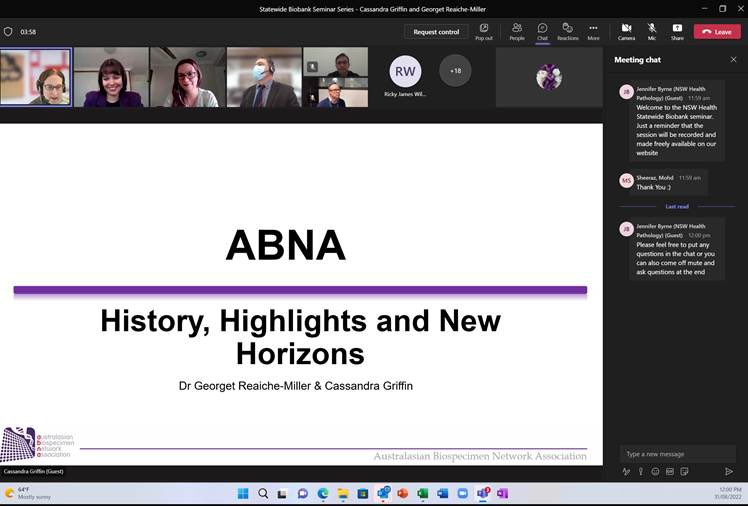This screenshot has height=506, width=748.
Task: Click the 03:58 meeting timer
Action: click(x=28, y=32)
